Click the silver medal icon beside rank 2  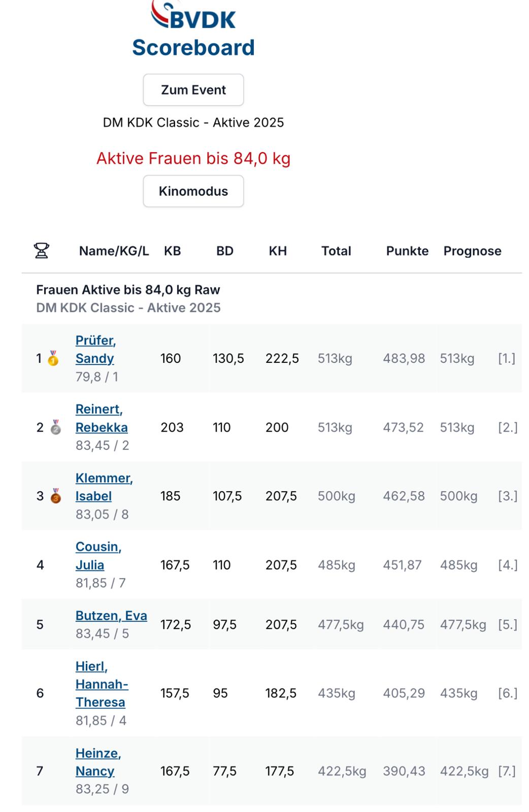(x=56, y=427)
